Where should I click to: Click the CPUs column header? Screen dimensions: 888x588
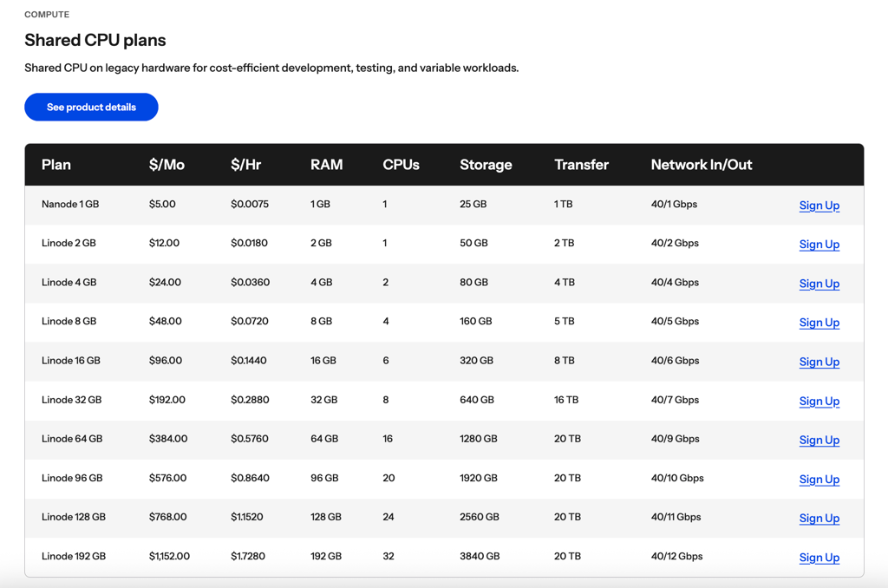pos(401,165)
